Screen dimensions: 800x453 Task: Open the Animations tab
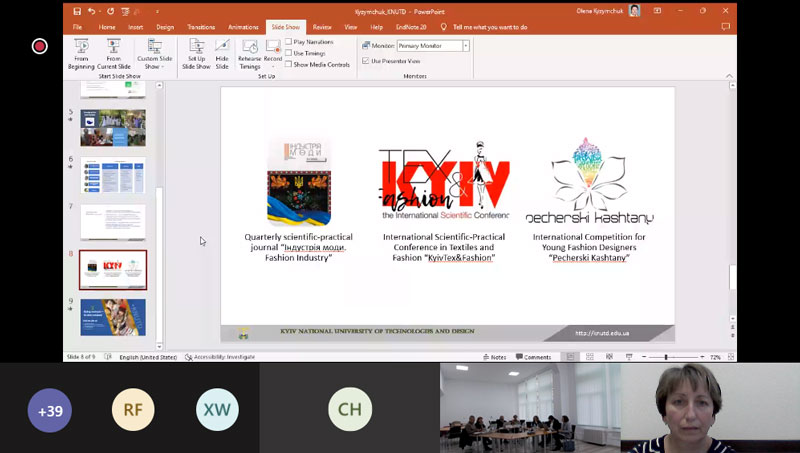[x=243, y=27]
